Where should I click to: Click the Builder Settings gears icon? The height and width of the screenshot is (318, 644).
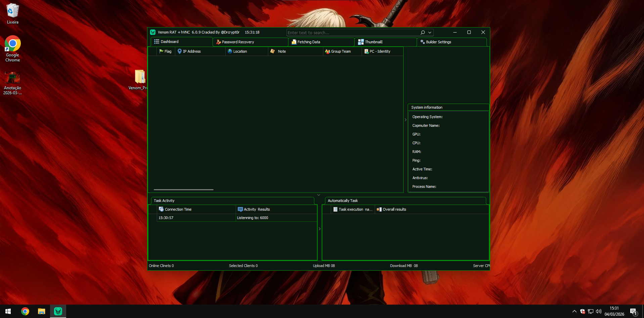pyautogui.click(x=422, y=42)
